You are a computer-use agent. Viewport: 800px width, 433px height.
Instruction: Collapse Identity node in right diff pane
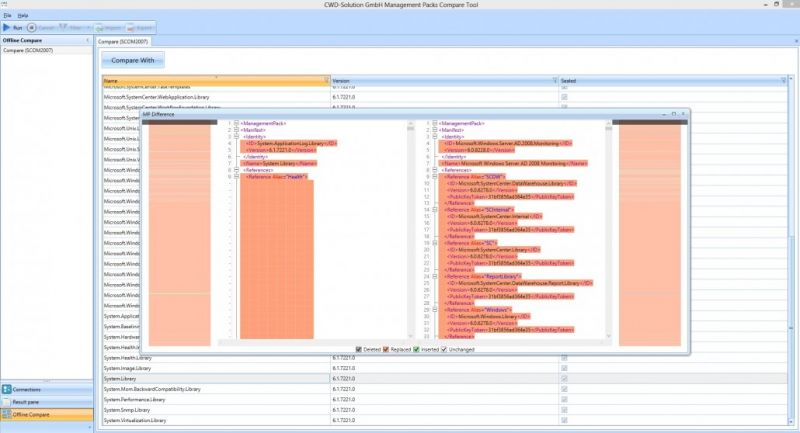435,137
